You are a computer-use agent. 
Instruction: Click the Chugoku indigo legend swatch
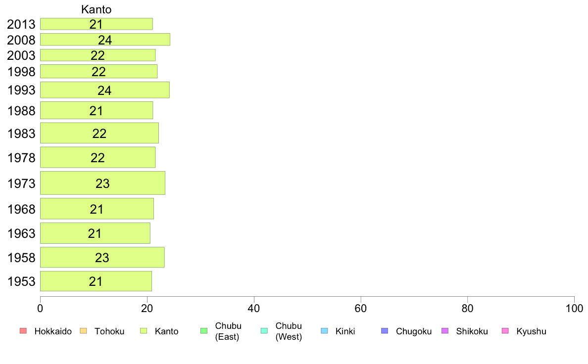pyautogui.click(x=385, y=331)
